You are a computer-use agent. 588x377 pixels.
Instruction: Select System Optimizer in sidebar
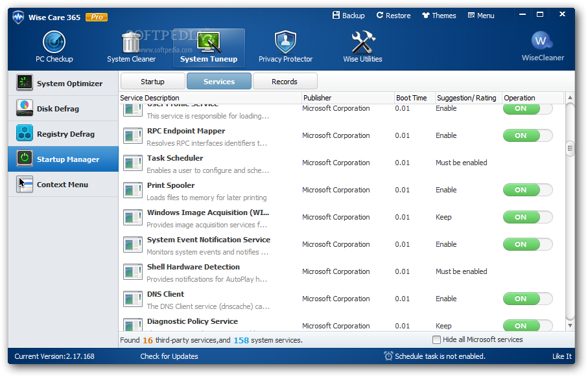pyautogui.click(x=63, y=83)
